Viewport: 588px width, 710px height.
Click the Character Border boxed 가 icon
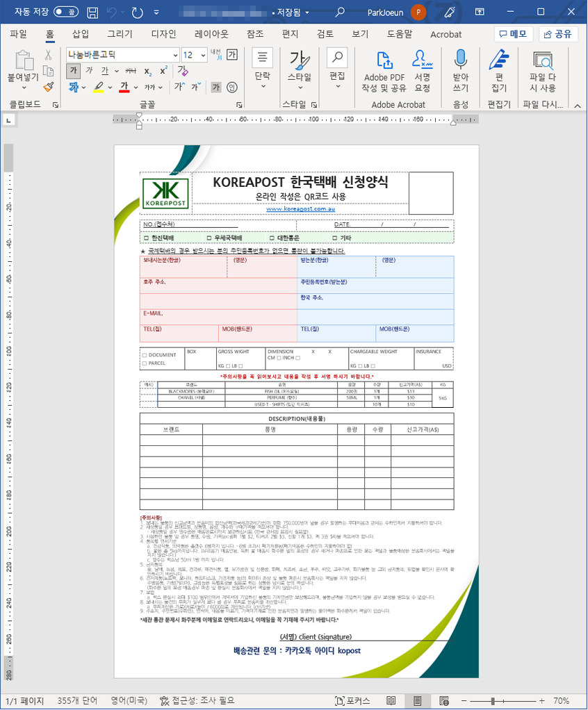(x=232, y=55)
